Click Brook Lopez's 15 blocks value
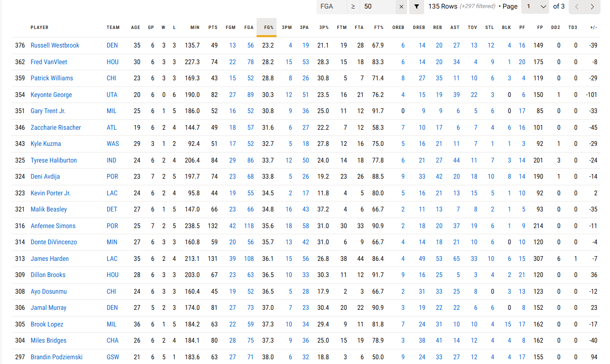This screenshot has height=364, width=610. tap(508, 325)
